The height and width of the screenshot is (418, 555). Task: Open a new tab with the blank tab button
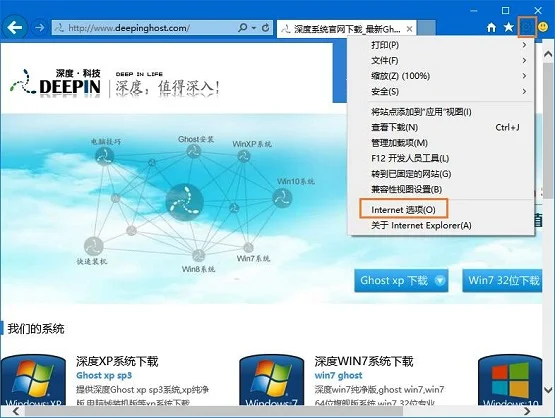(426, 28)
